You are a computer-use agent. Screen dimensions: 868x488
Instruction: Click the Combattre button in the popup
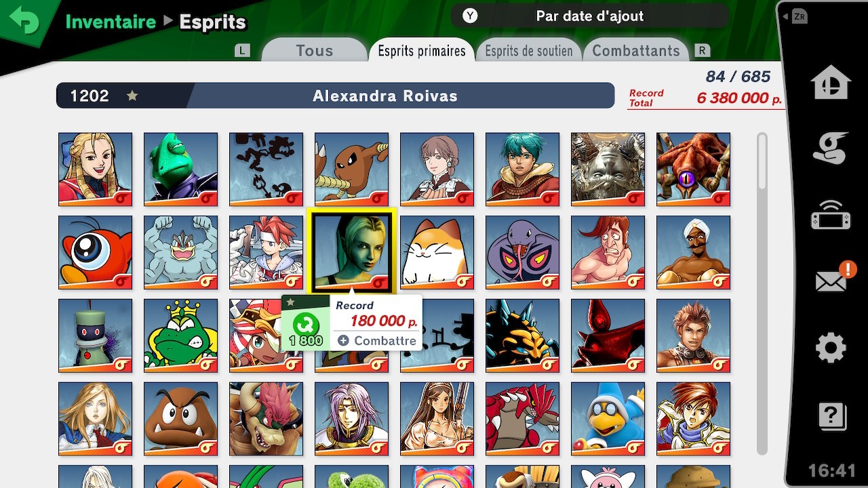(x=377, y=341)
